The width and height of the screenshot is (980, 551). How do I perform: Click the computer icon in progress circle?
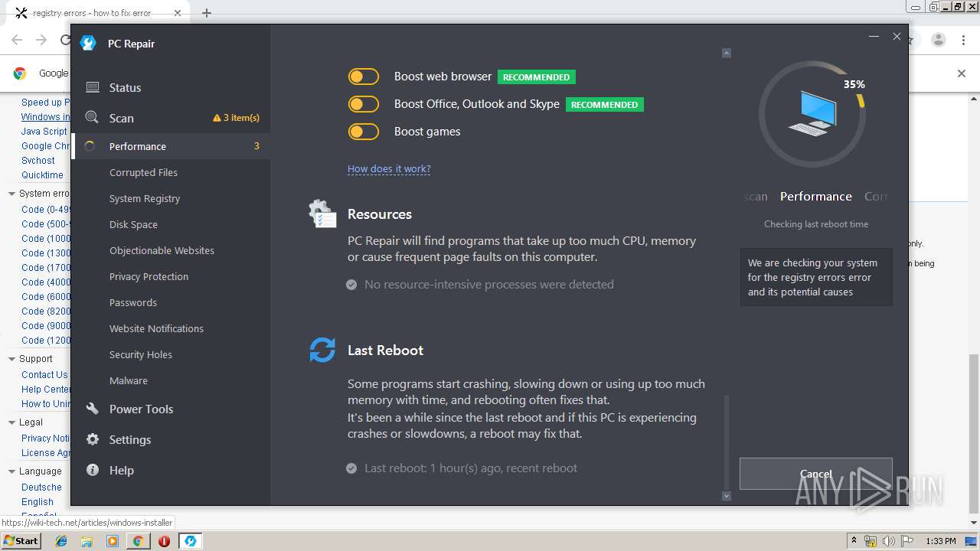click(812, 113)
